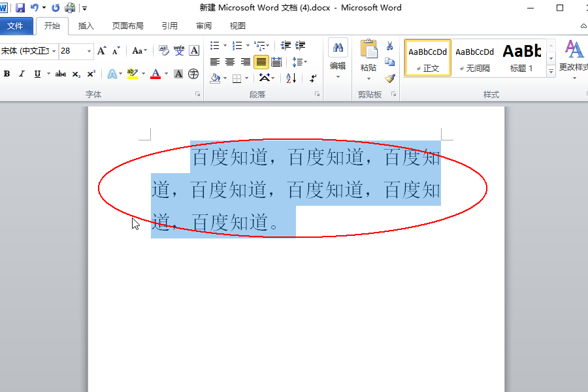Click the paste clipboard icon
This screenshot has width=588, height=392.
(x=368, y=49)
